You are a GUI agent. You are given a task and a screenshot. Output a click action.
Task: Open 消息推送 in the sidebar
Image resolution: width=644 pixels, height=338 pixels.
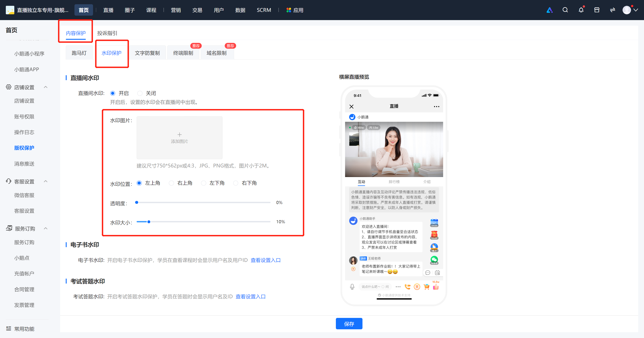click(24, 164)
